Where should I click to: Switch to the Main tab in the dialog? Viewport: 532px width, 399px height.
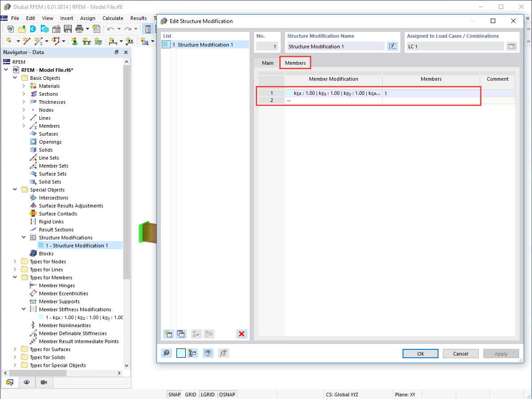(x=267, y=63)
